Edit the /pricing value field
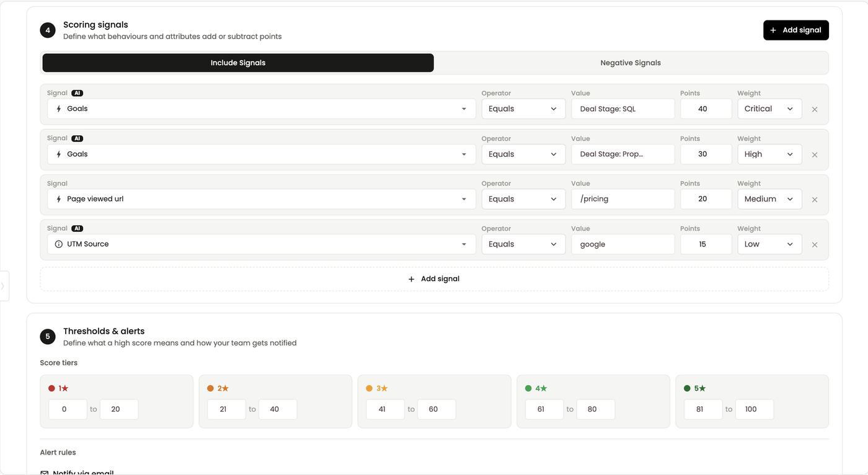This screenshot has width=868, height=475. click(623, 199)
